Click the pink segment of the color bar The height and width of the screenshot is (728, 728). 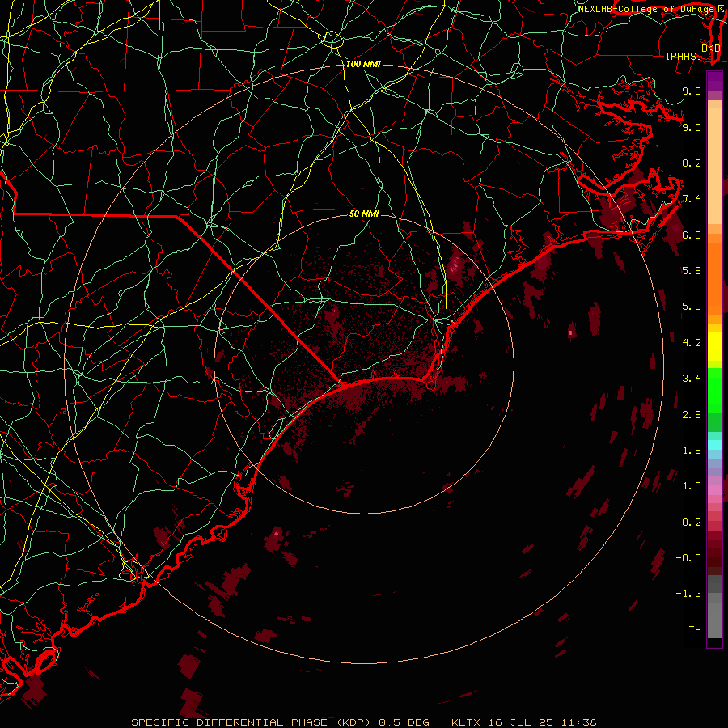tap(714, 490)
